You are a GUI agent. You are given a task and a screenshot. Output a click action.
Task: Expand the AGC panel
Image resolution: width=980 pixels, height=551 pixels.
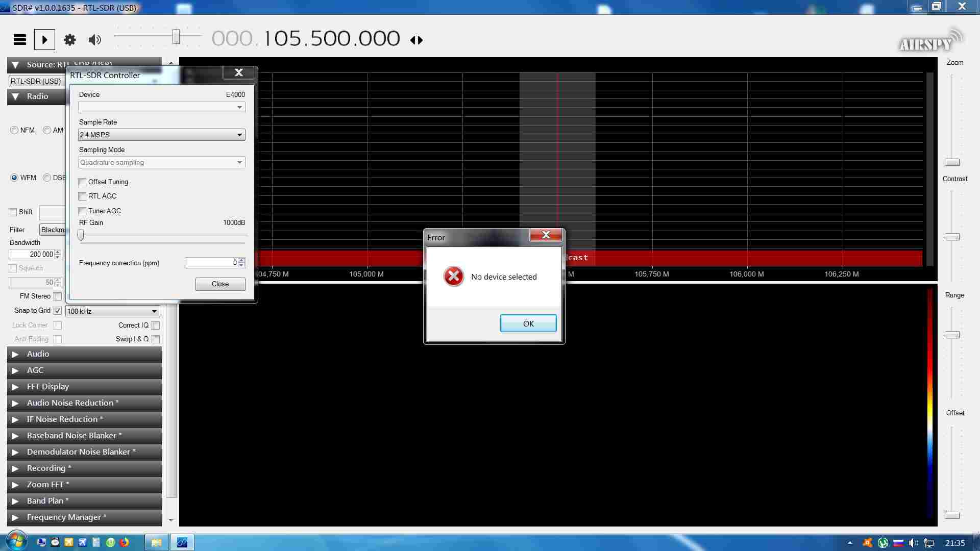pyautogui.click(x=84, y=370)
